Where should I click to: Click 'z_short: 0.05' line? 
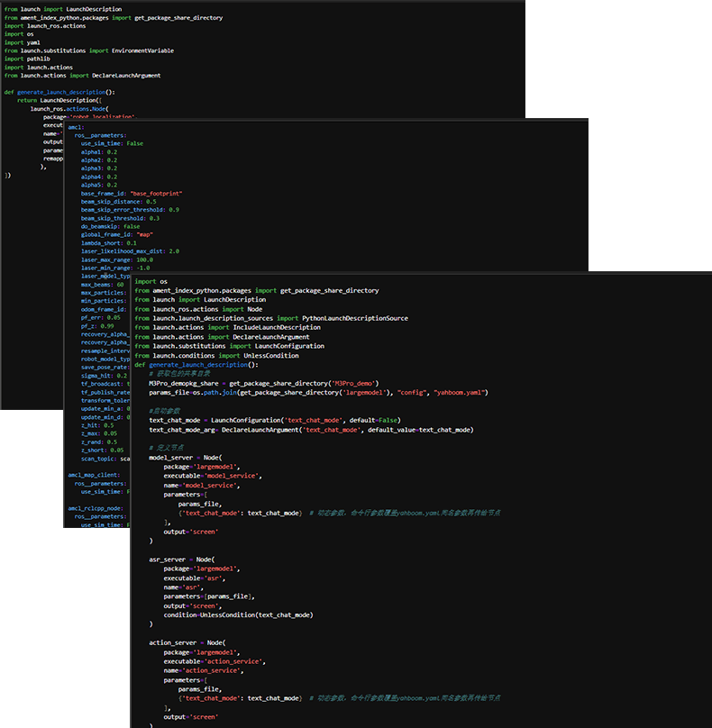tap(102, 450)
